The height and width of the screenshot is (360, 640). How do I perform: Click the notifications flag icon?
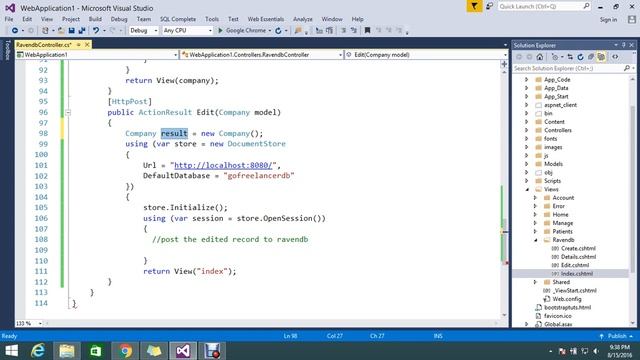pos(474,7)
